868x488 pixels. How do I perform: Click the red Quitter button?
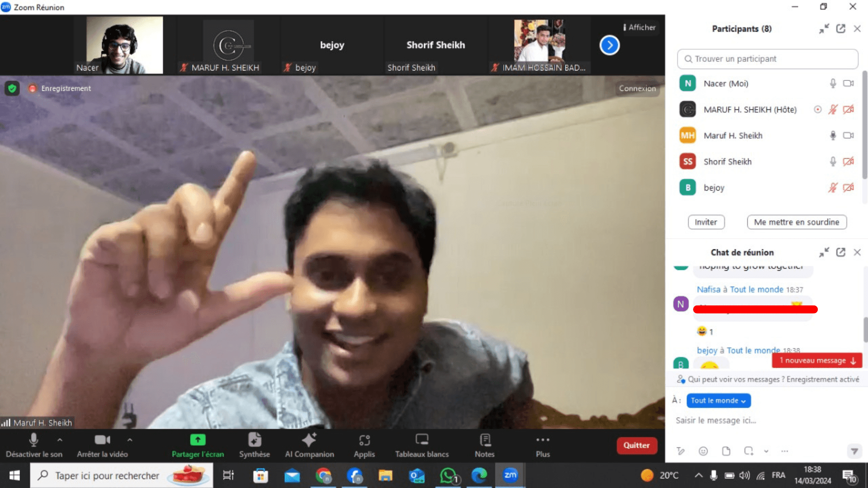pyautogui.click(x=637, y=445)
